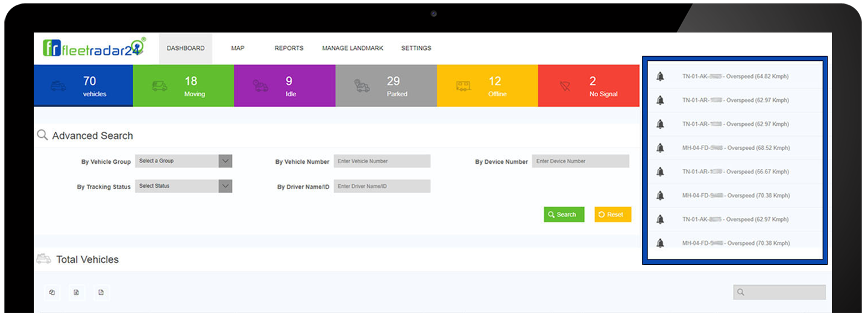Image resolution: width=868 pixels, height=313 pixels.
Task: Open the Manage Landmark menu item
Action: coord(353,48)
